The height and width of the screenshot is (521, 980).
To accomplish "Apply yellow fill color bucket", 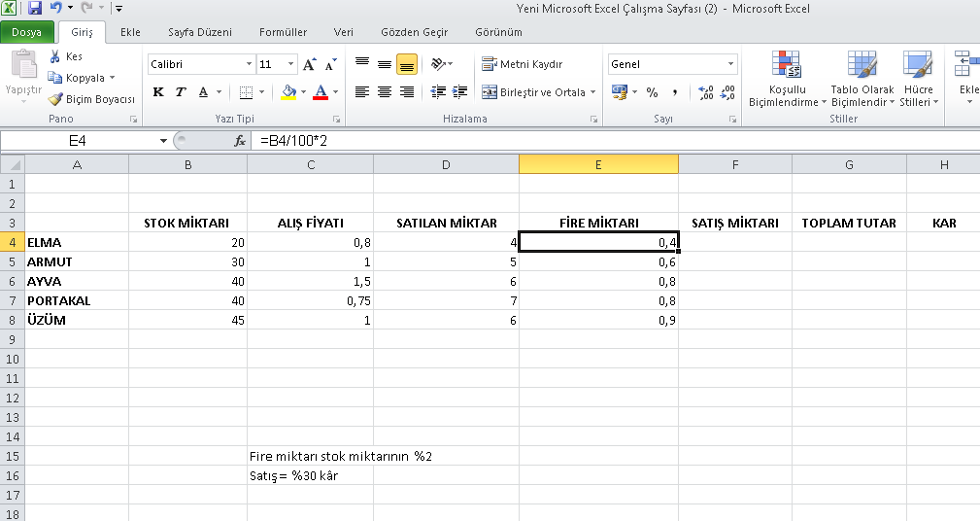I will coord(288,92).
